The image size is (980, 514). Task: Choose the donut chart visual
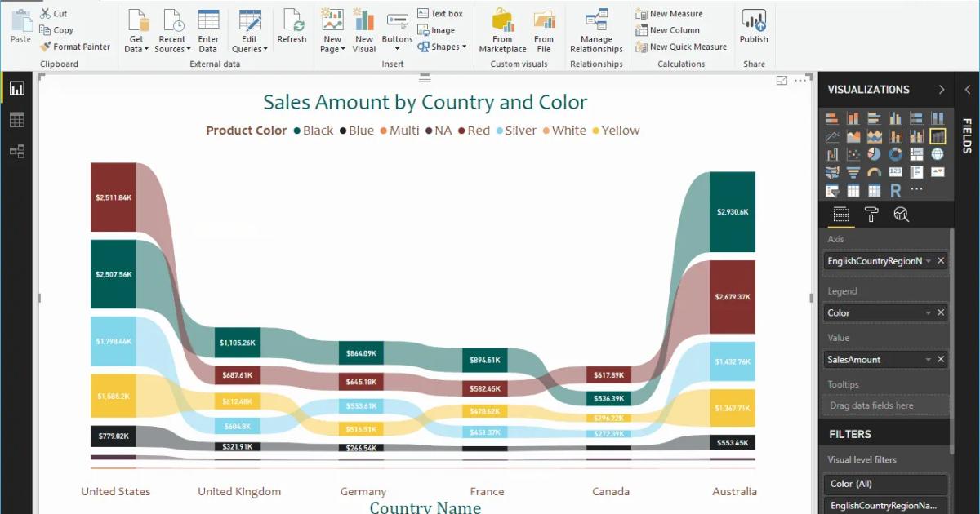click(895, 154)
